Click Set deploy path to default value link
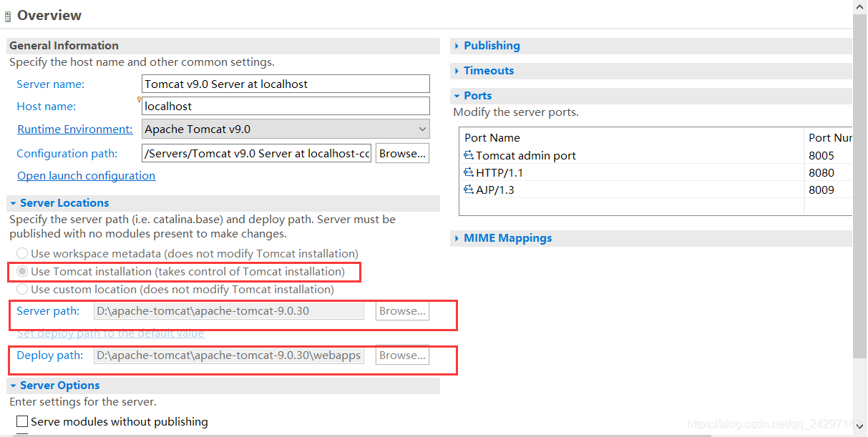868x437 pixels. pyautogui.click(x=110, y=333)
